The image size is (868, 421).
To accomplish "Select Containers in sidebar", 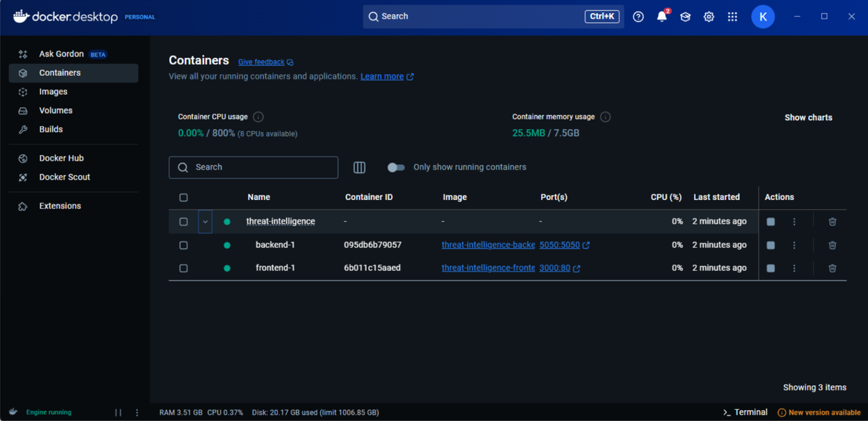I will click(73, 73).
